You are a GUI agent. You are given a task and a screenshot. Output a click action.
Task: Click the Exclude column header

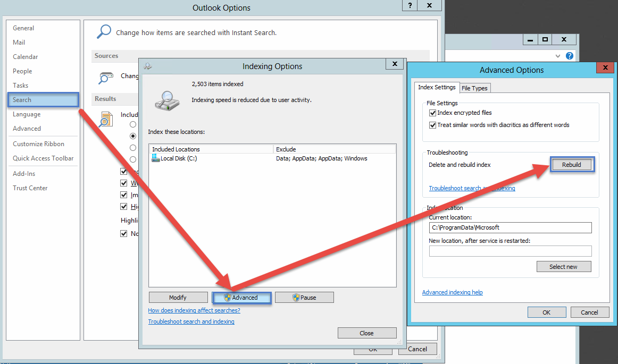pos(335,149)
